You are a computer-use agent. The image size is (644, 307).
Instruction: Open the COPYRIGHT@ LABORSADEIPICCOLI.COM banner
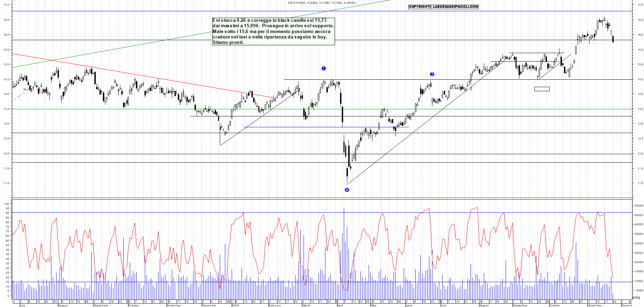(x=443, y=7)
